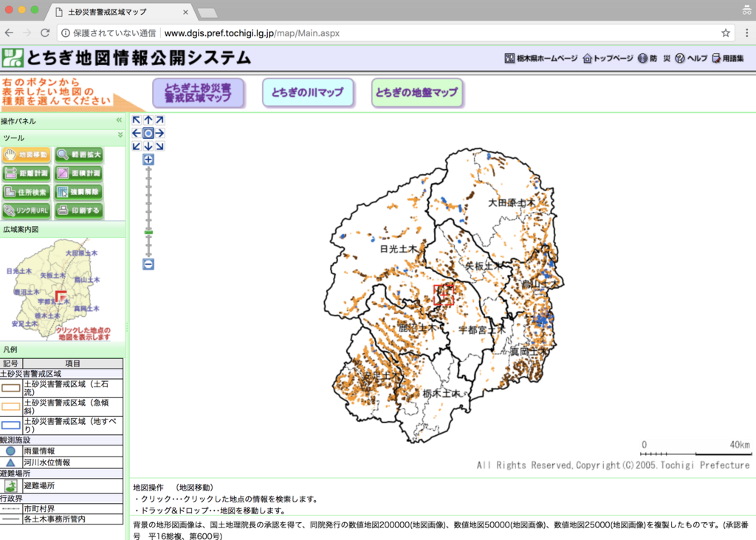
Task: Activate the 範囲拡大 magnifier tool
Action: (78, 155)
